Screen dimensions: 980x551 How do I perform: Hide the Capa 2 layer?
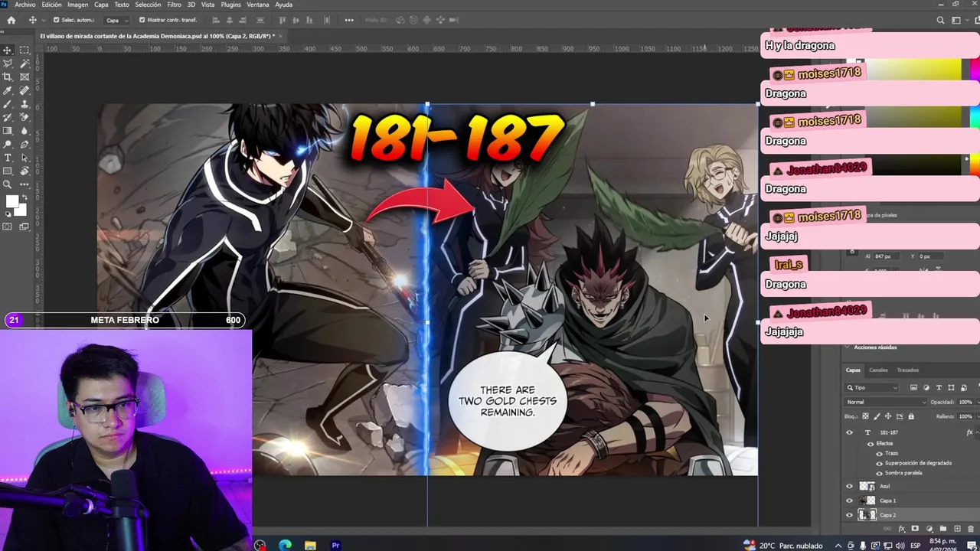click(849, 515)
